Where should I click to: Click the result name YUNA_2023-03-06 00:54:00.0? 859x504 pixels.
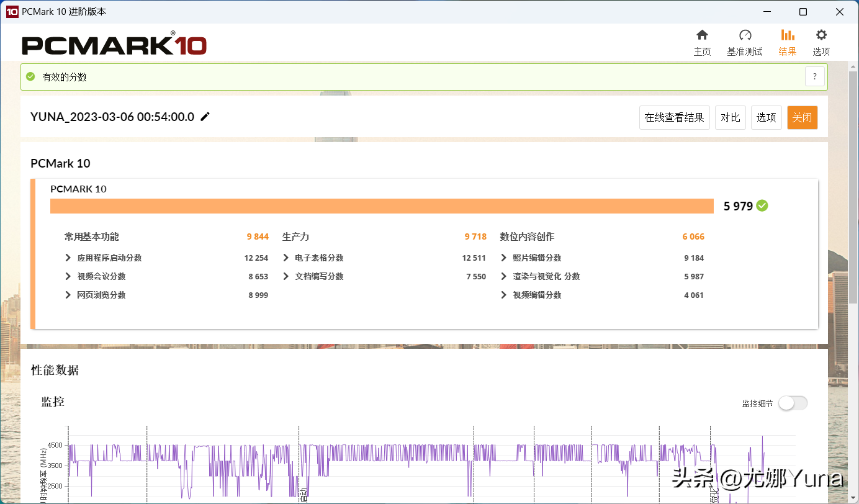tap(112, 117)
